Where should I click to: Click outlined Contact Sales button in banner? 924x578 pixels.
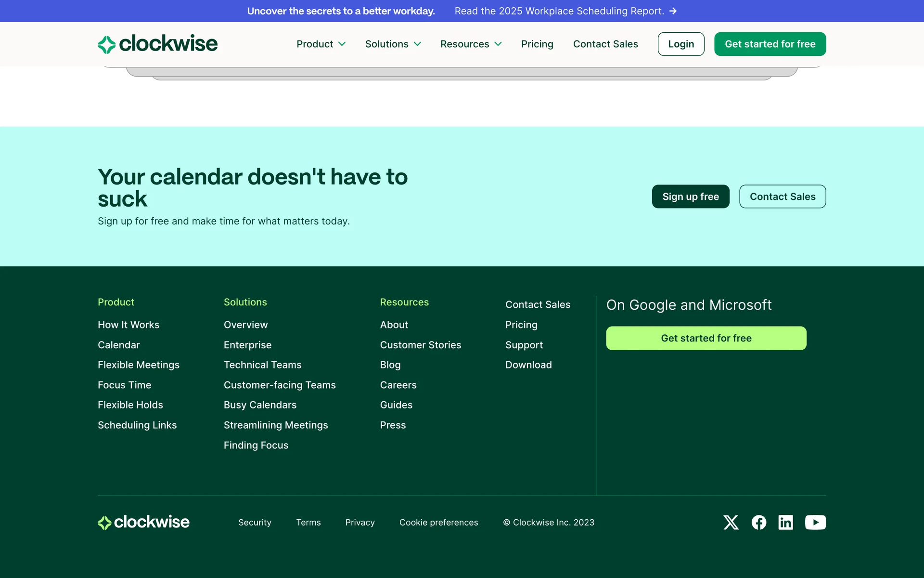(782, 197)
